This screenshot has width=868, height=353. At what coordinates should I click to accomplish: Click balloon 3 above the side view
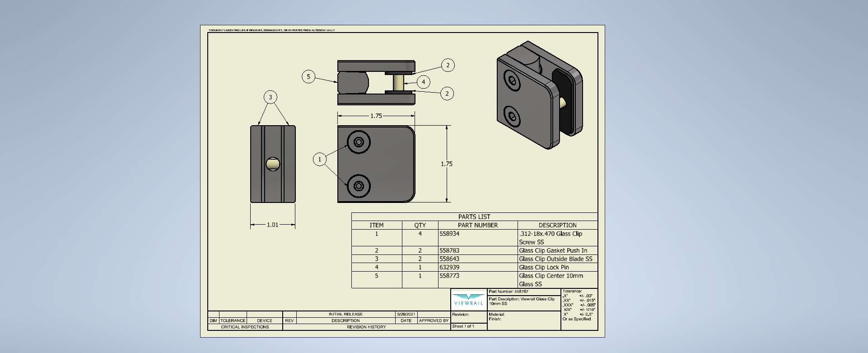[271, 97]
